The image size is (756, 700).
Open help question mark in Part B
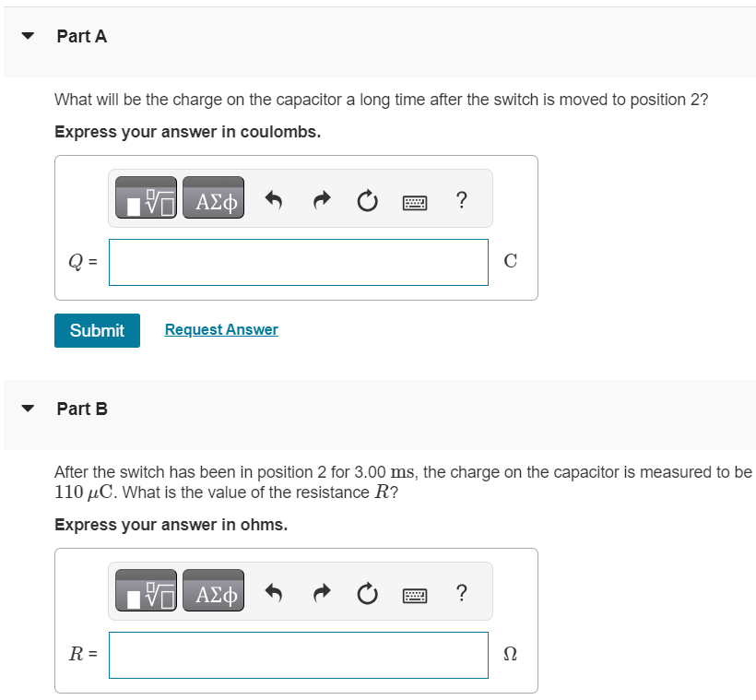click(461, 592)
